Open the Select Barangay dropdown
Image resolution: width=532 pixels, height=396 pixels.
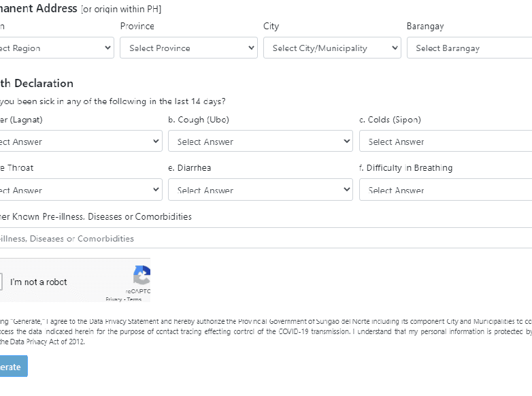(469, 48)
